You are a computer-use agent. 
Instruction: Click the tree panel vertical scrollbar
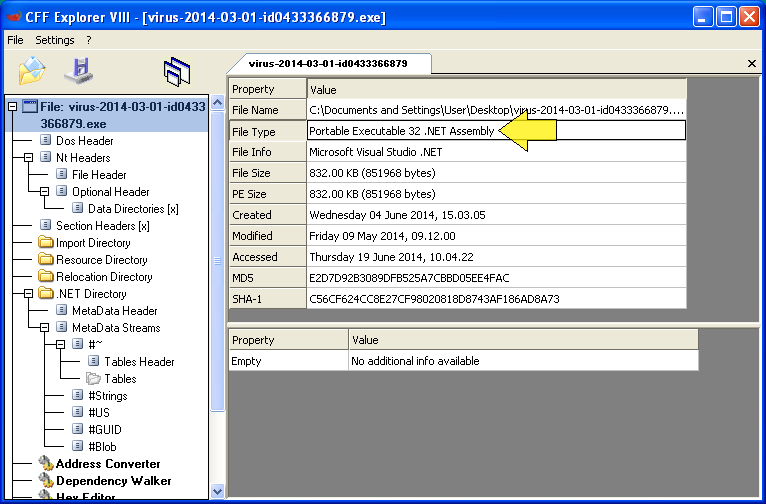pos(217,300)
